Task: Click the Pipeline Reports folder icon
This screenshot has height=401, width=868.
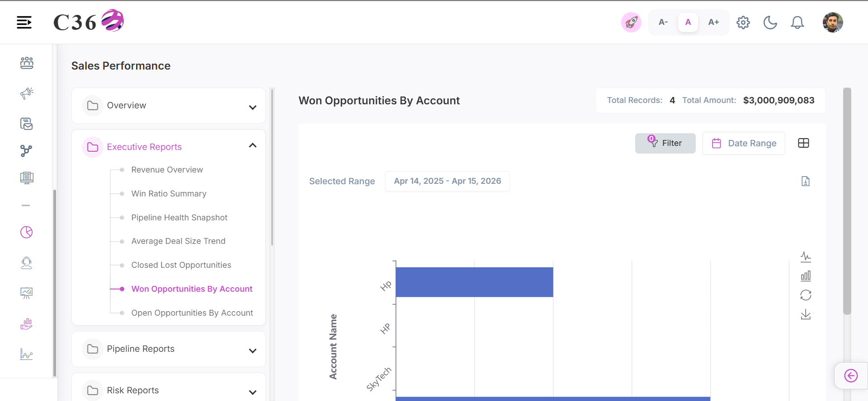Action: (x=93, y=349)
